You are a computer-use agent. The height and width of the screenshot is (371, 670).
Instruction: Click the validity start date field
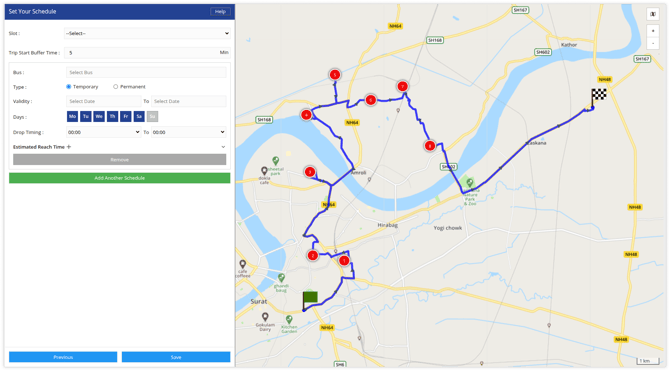pyautogui.click(x=103, y=101)
